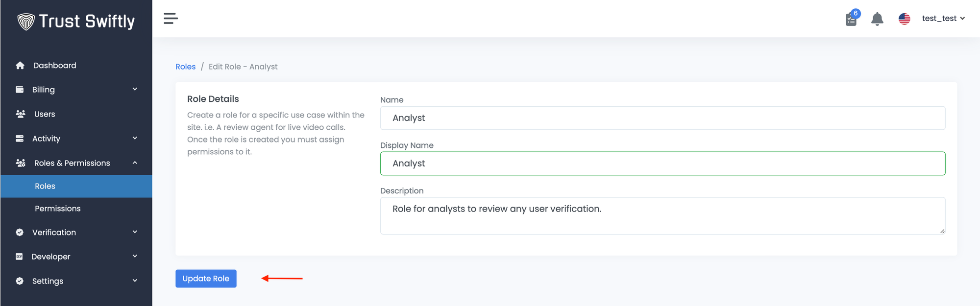
Task: Click into the Name input field
Action: [x=662, y=118]
